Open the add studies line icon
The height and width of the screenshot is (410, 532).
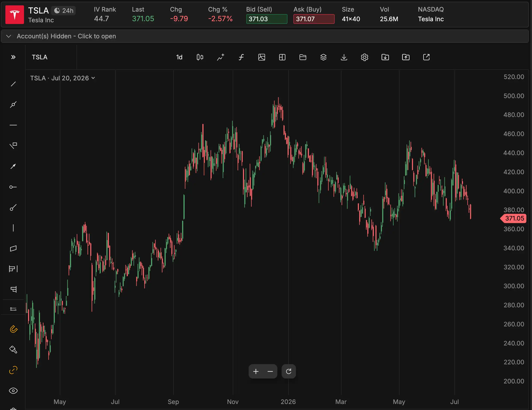220,57
